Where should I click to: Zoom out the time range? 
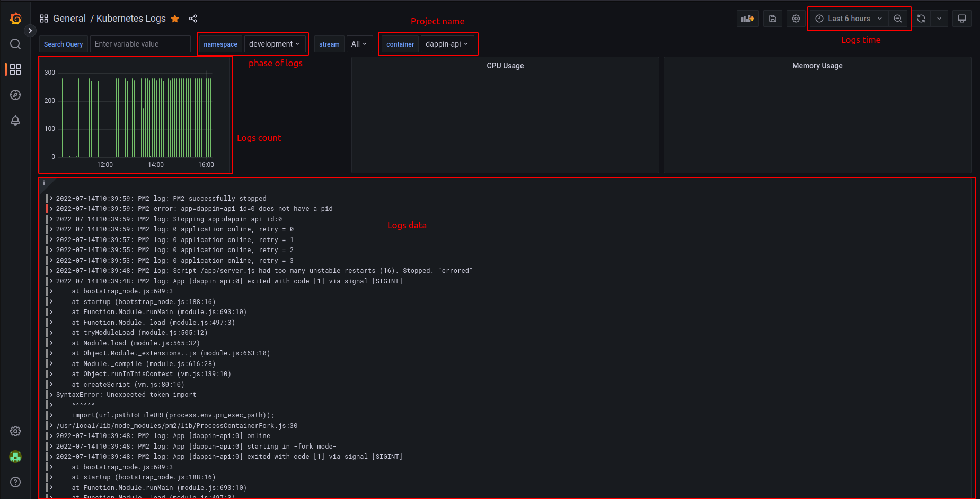pos(898,19)
